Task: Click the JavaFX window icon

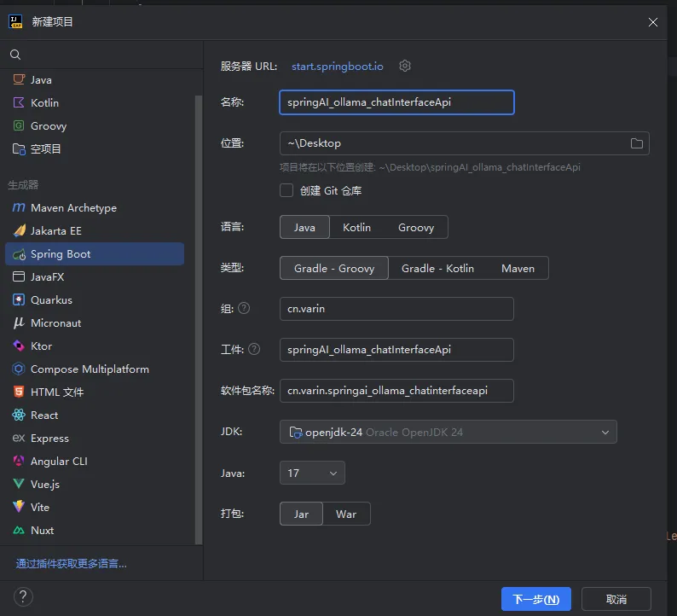Action: coord(19,276)
